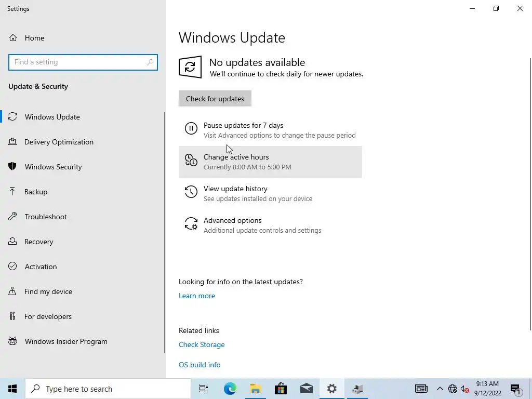Click the clock icon beside Change active hours
Image resolution: width=532 pixels, height=399 pixels.
pyautogui.click(x=191, y=160)
